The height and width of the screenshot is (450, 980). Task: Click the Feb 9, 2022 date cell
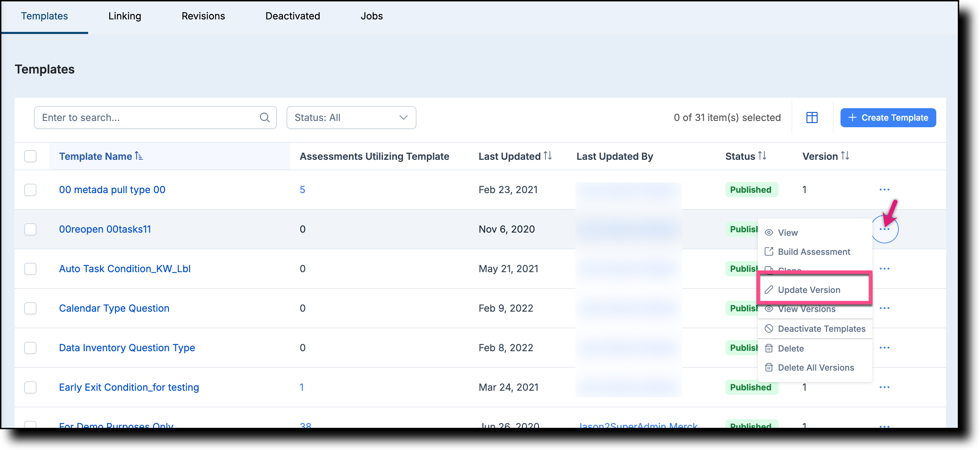pyautogui.click(x=506, y=308)
